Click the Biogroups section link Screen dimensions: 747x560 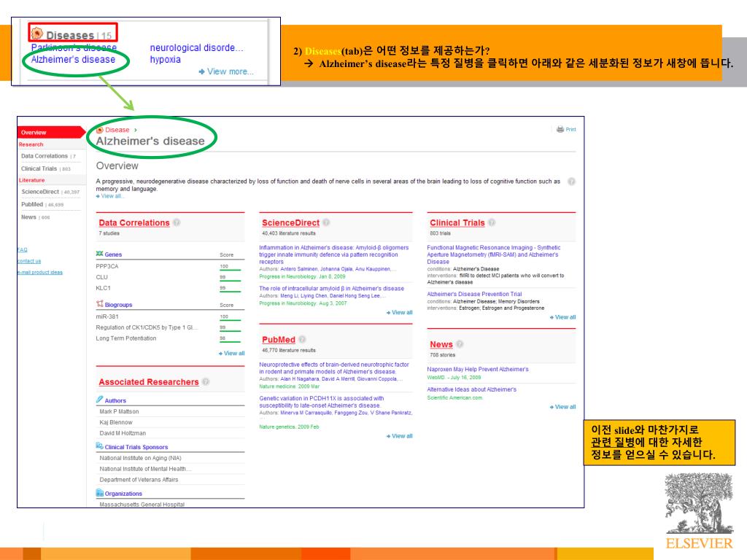[119, 305]
